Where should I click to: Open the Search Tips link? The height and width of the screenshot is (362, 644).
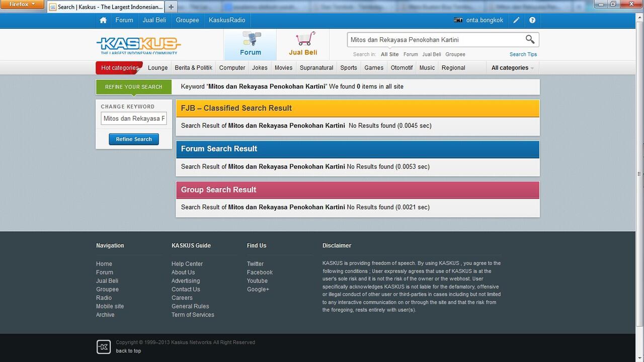[x=523, y=54]
